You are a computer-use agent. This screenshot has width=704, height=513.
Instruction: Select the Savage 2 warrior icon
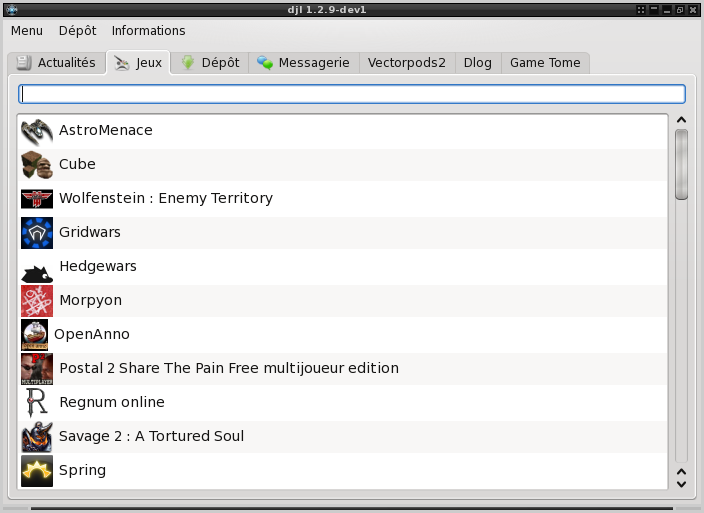click(x=37, y=437)
